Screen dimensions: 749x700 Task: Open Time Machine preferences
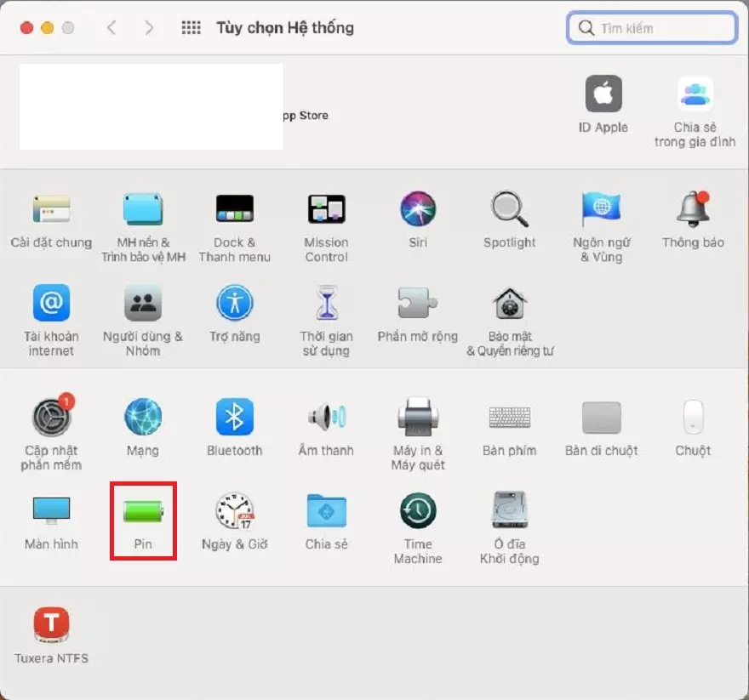click(x=417, y=511)
